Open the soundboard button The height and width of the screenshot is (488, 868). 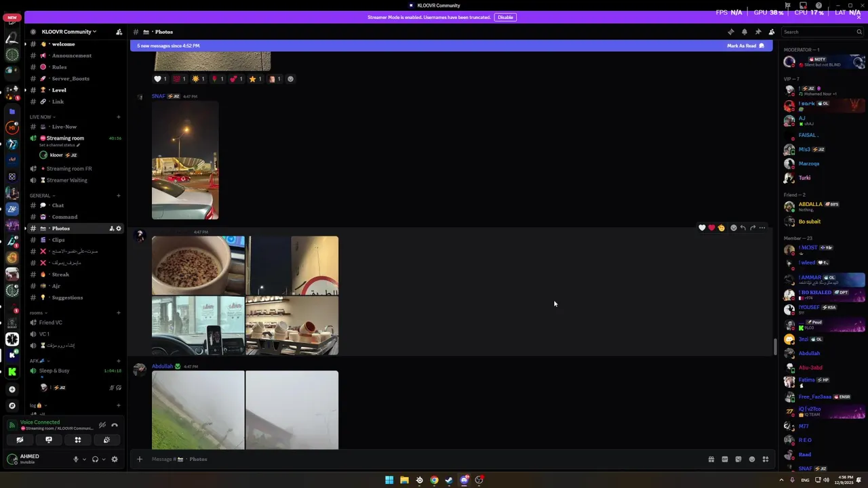pyautogui.click(x=107, y=440)
